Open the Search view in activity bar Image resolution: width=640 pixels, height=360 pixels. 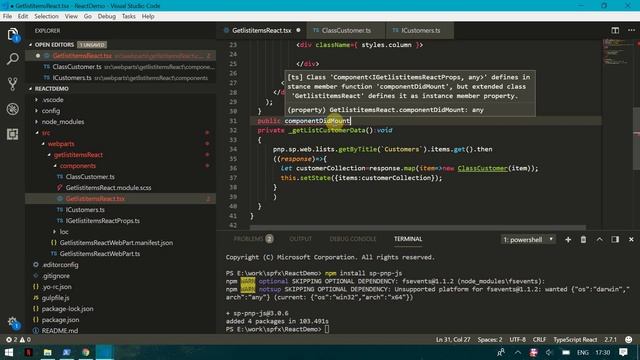[13, 59]
